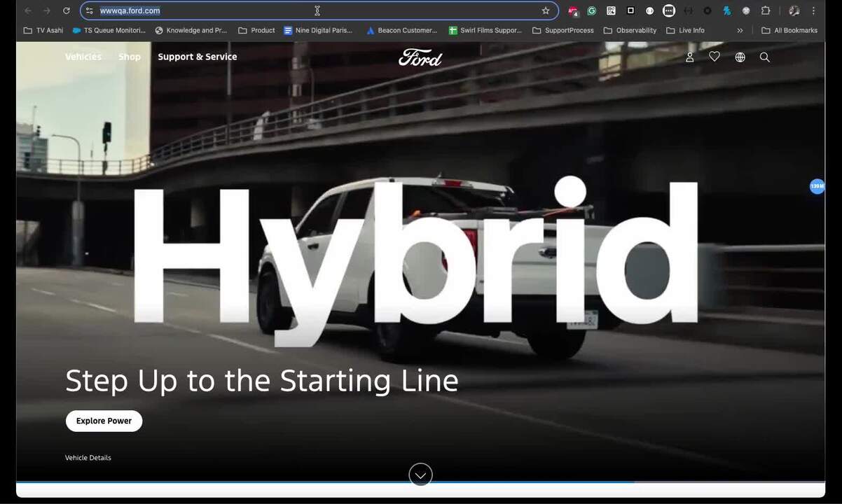Go back with the browser back arrow
Screen dimensions: 842x504
[28, 10]
